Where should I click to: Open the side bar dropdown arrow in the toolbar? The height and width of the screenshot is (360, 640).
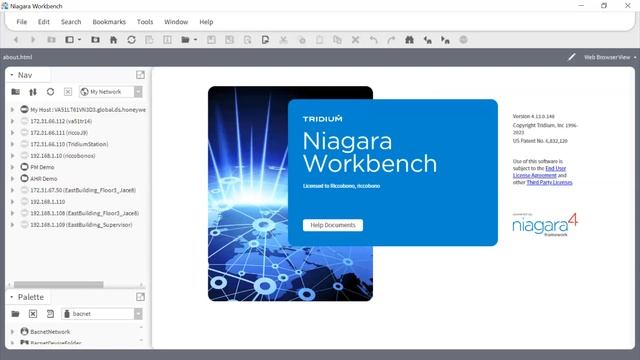[x=79, y=40]
